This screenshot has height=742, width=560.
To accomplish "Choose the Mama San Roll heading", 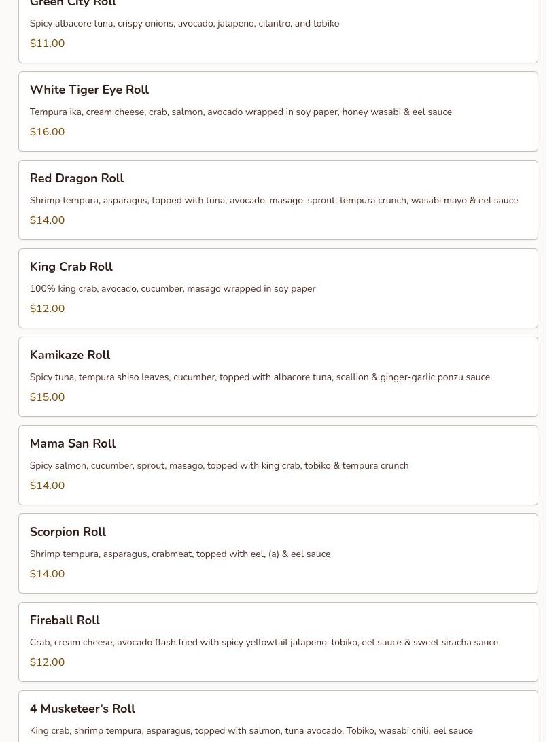I will (x=73, y=443).
